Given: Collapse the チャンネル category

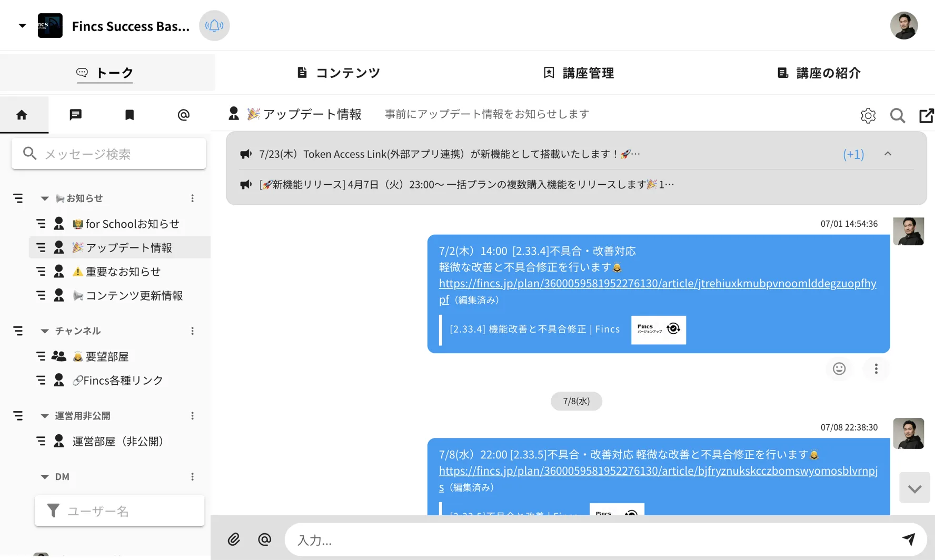Looking at the screenshot, I should (x=45, y=331).
